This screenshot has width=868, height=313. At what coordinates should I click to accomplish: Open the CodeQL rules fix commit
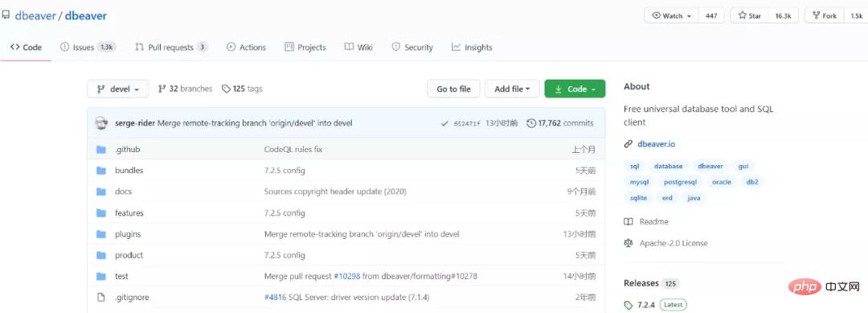293,149
